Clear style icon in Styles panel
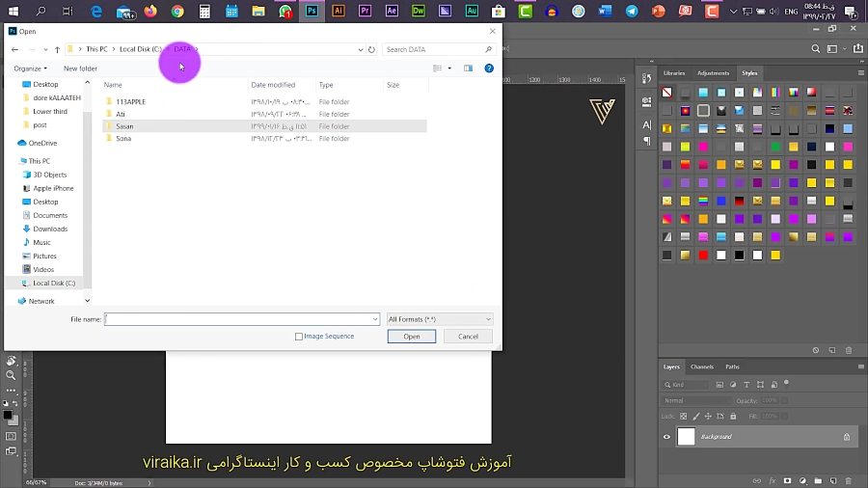Screen dimensions: 868x488 click(815, 350)
